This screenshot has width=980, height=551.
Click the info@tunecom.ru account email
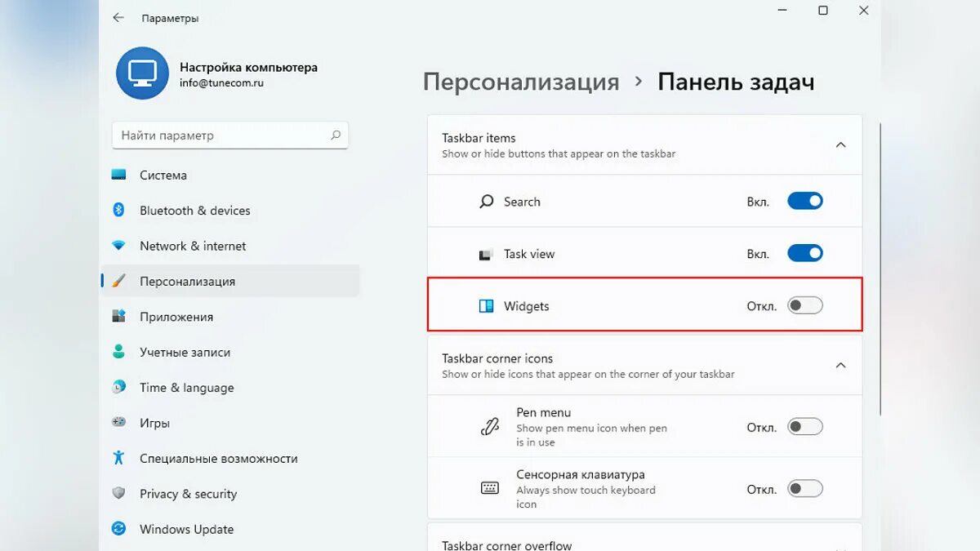(221, 82)
